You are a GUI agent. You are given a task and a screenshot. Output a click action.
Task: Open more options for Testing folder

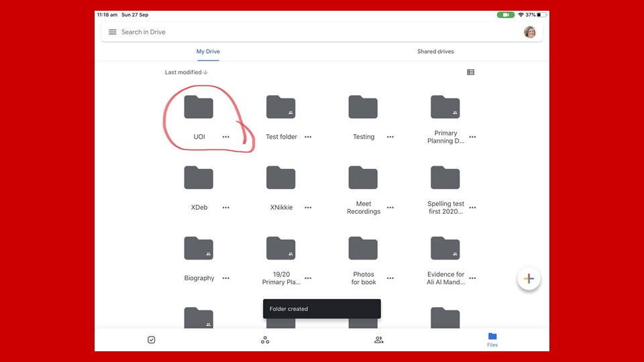(390, 137)
